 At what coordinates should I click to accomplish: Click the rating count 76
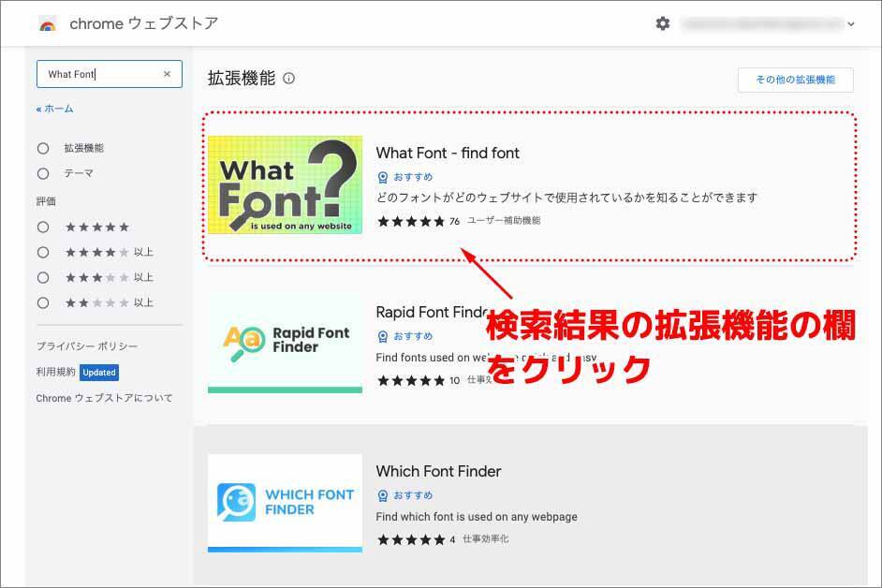coord(454,221)
